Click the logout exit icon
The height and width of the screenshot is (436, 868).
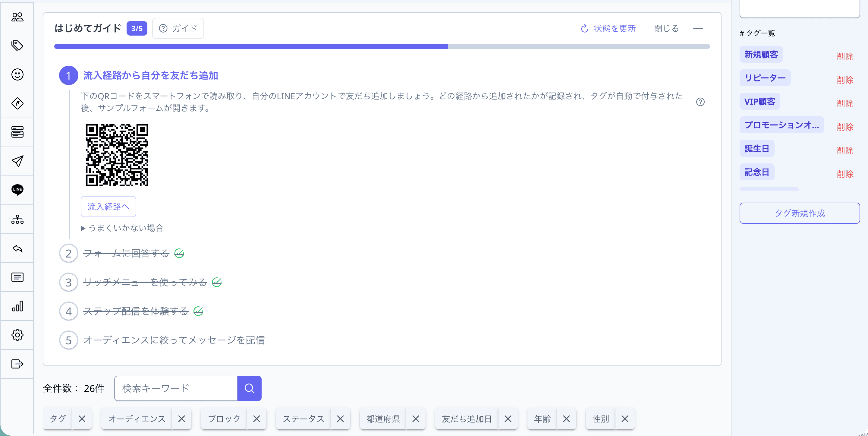(17, 364)
